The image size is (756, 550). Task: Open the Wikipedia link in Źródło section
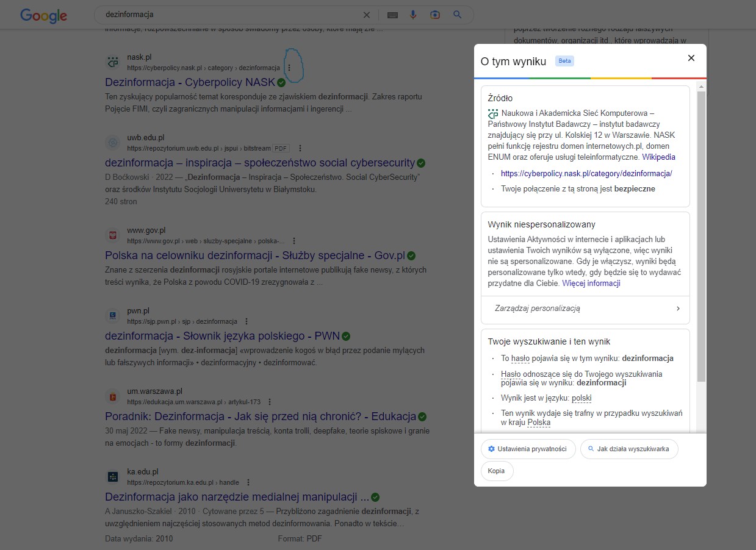(x=658, y=157)
